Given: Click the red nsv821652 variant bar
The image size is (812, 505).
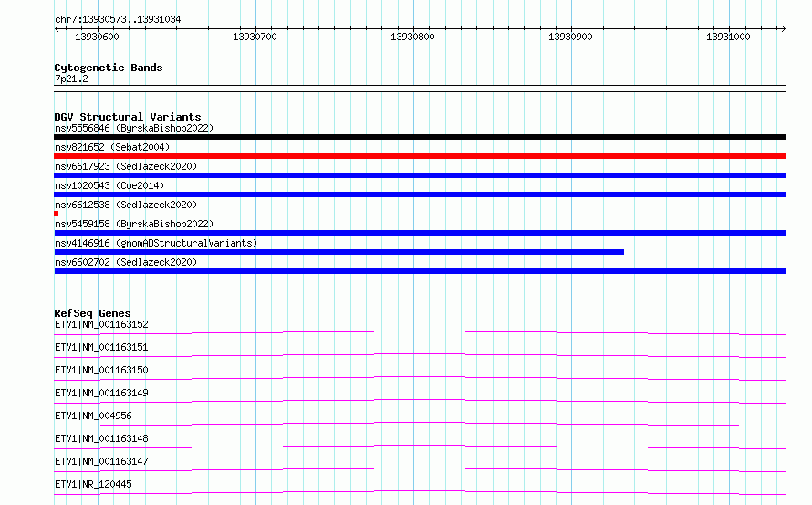Looking at the screenshot, I should (x=420, y=156).
